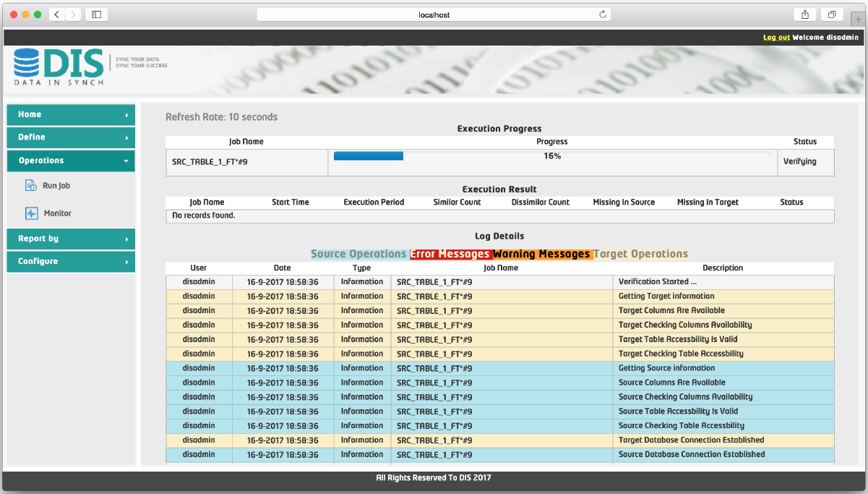Image resolution: width=868 pixels, height=494 pixels.
Task: Expand the Configure menu arrow
Action: click(x=126, y=262)
